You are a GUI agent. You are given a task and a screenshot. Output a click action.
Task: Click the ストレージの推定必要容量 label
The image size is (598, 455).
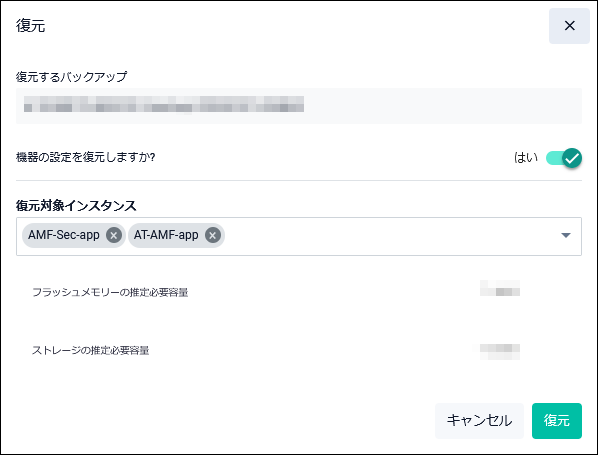(x=90, y=350)
